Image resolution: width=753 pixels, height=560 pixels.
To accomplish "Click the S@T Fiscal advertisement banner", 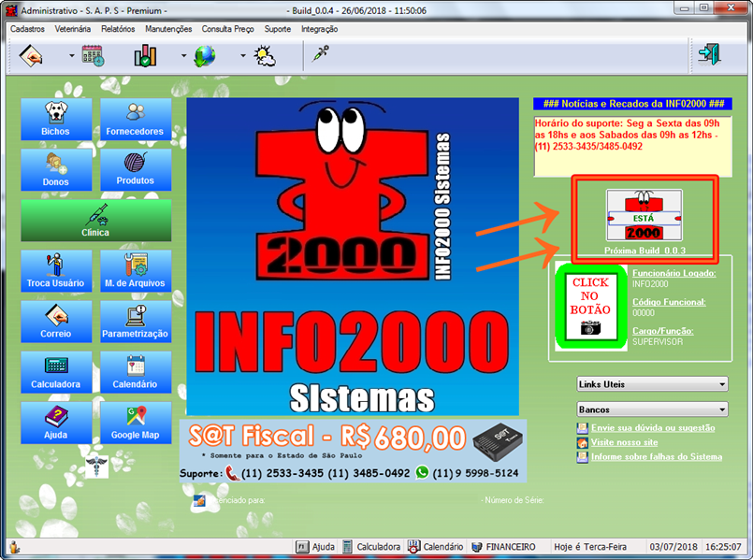I will 353,451.
